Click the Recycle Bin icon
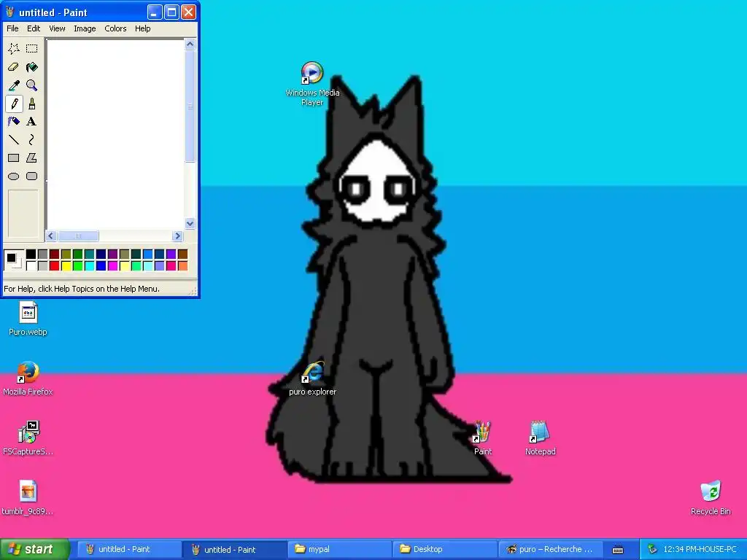Screen dimensions: 747x560 point(711,491)
